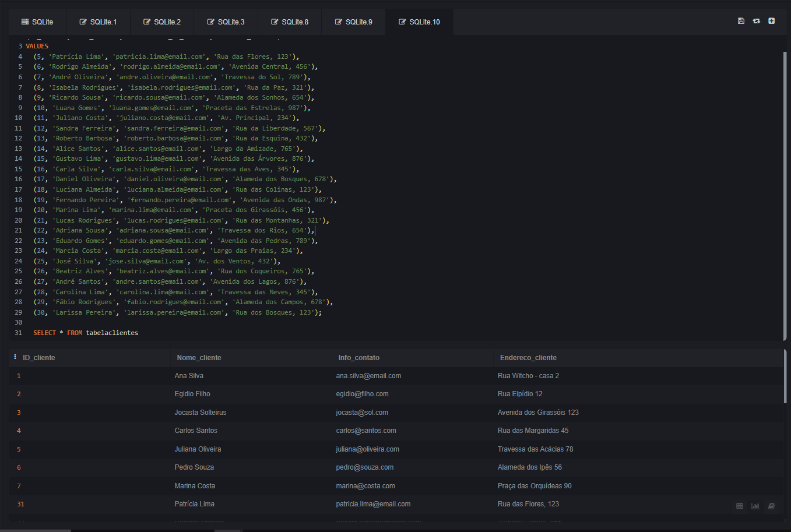Click the 'Praça das Orquídeas 90' cell
This screenshot has height=532, width=791.
tap(535, 486)
